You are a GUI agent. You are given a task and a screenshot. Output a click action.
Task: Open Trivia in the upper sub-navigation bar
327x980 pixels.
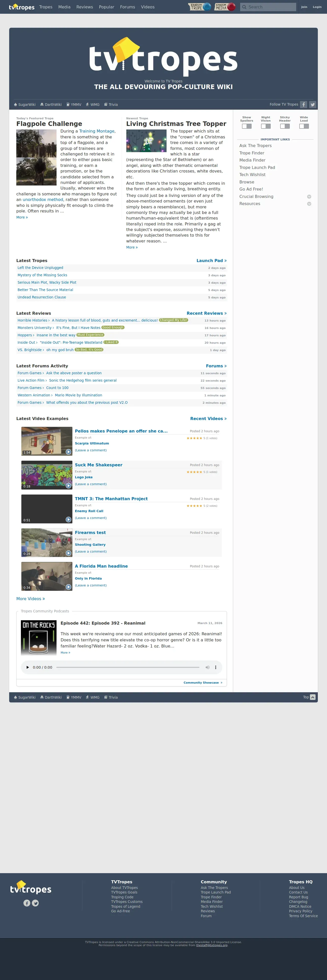111,105
